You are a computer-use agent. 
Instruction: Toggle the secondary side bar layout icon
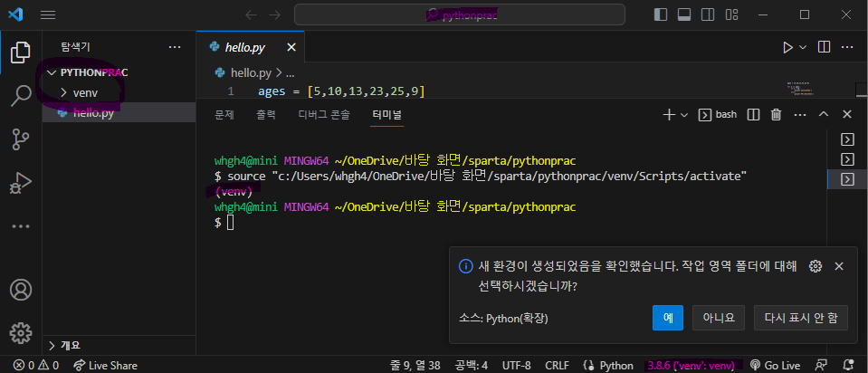click(x=708, y=14)
